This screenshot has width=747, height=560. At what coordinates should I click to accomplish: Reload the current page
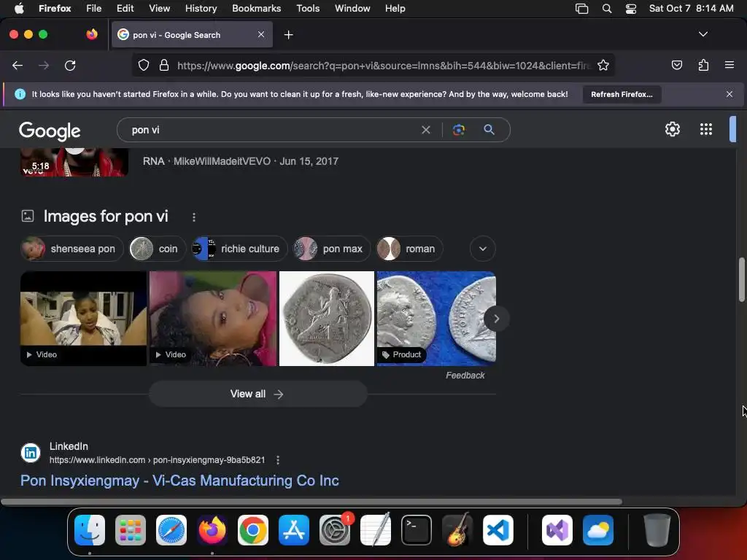pyautogui.click(x=70, y=65)
